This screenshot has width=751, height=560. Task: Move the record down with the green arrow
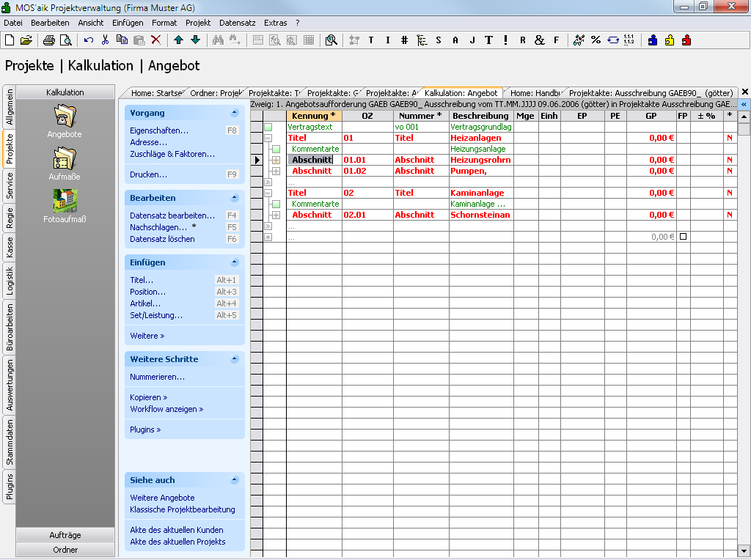click(195, 40)
